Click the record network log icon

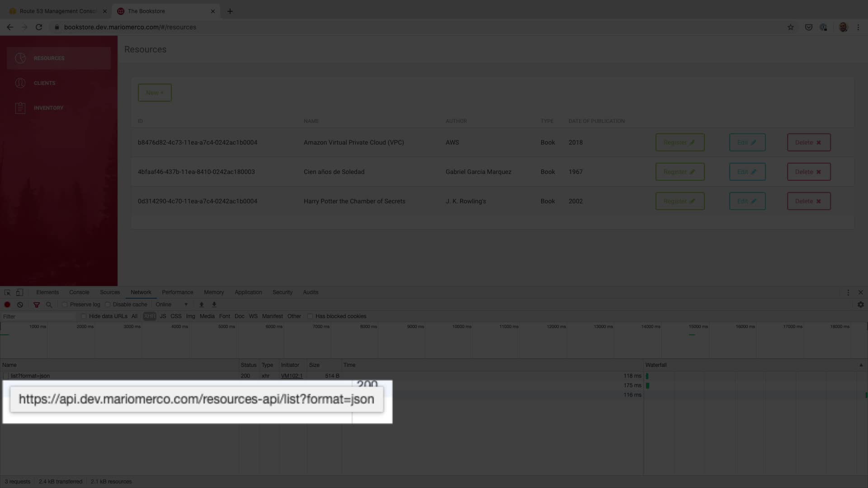click(x=7, y=305)
